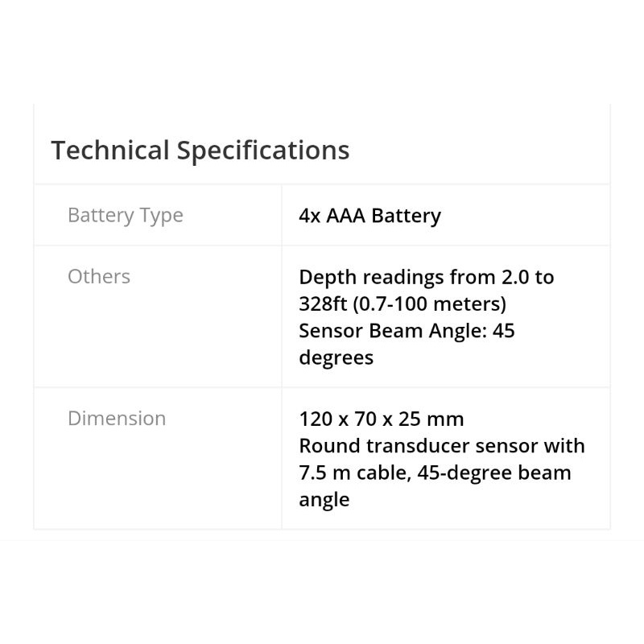Viewport: 644px width, 644px height.
Task: Select the "Others" row label
Action: [x=98, y=277]
